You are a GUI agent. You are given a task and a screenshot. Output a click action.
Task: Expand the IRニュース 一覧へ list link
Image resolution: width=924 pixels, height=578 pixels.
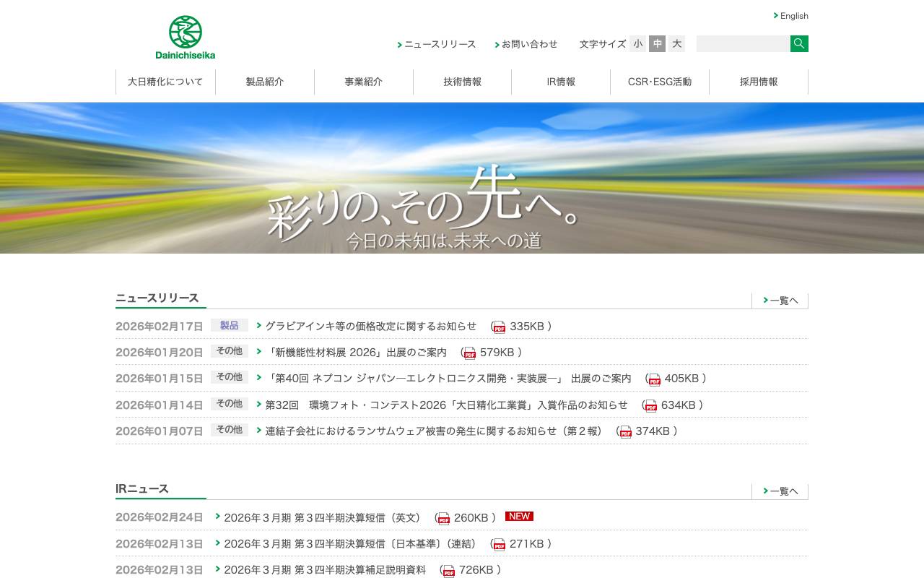pyautogui.click(x=782, y=491)
